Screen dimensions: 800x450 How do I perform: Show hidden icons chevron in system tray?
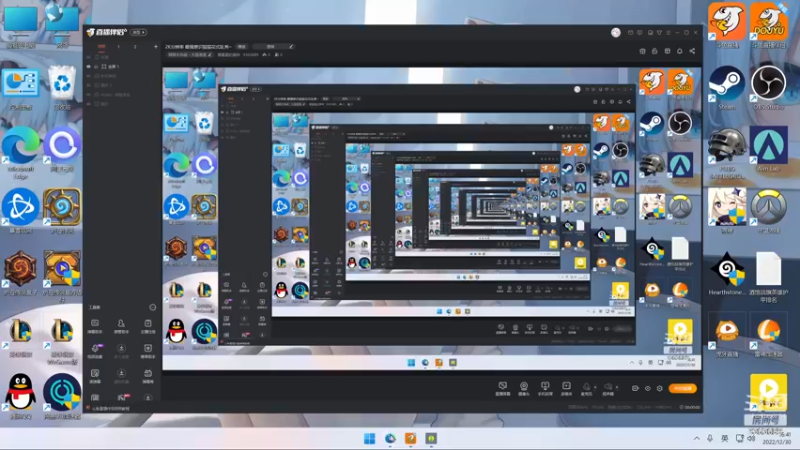click(x=696, y=438)
